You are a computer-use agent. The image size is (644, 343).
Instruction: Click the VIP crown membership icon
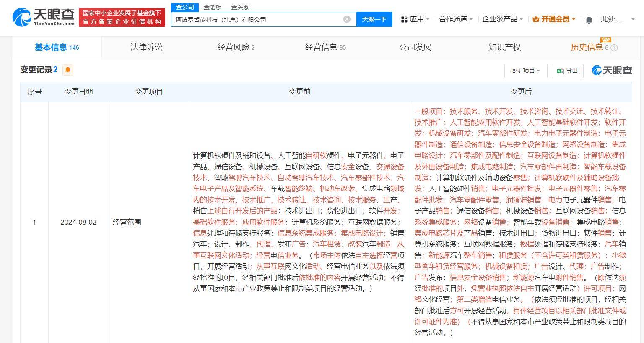pos(535,19)
